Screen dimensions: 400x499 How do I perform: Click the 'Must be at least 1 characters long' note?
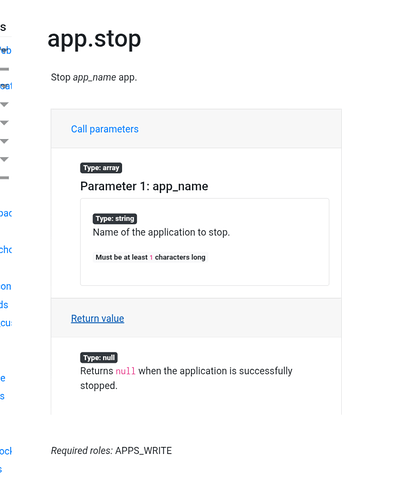click(150, 257)
